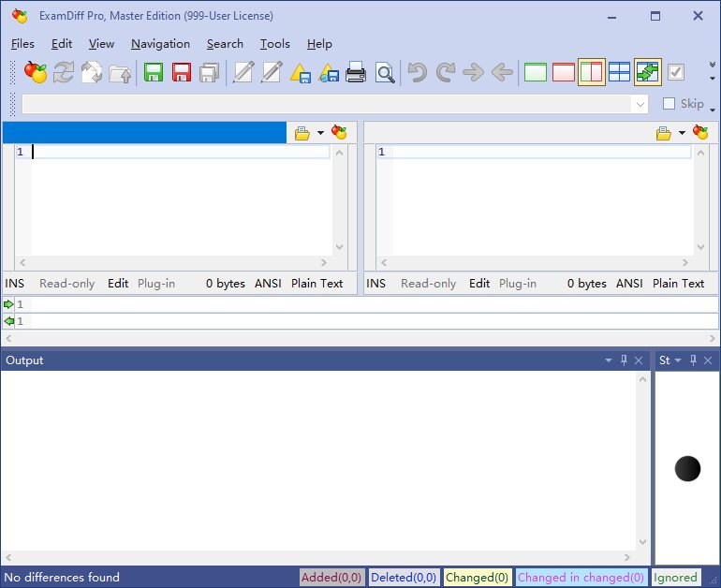Screen dimensions: 721x588
Task: Open the search combo box dropdown arrow
Action: (x=640, y=104)
